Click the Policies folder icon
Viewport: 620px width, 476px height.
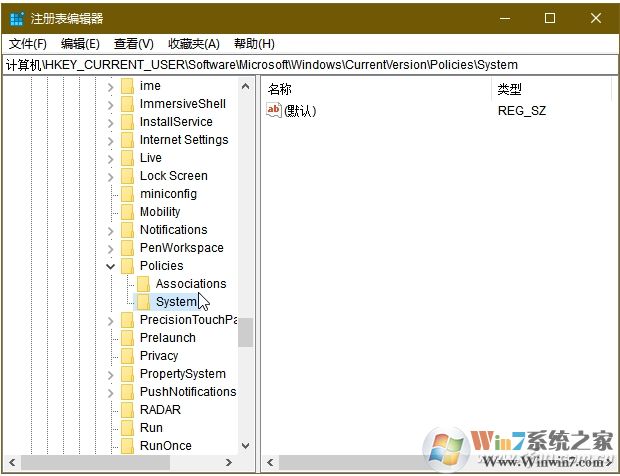[127, 266]
